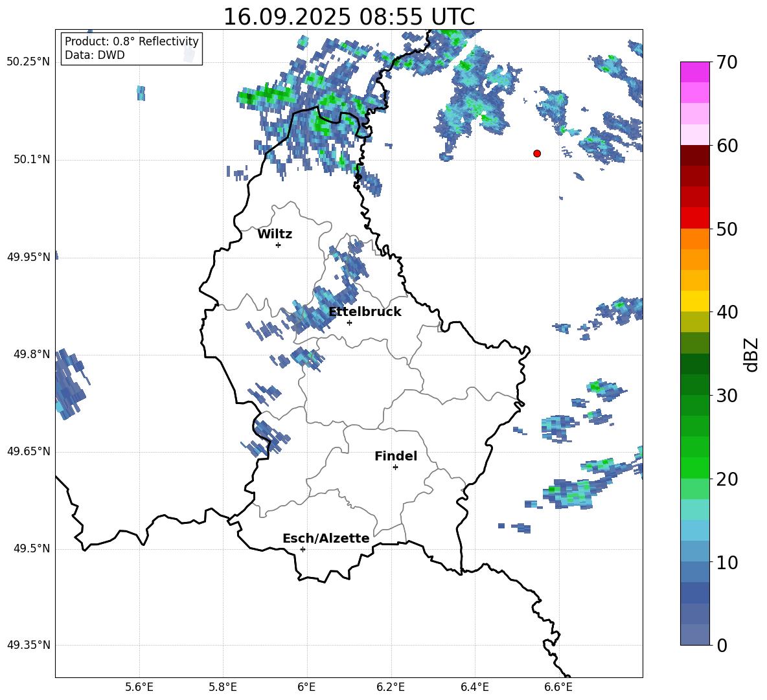Click the magenta band at top of colorbar
Image resolution: width=767 pixels, height=700 pixels.
(x=694, y=72)
